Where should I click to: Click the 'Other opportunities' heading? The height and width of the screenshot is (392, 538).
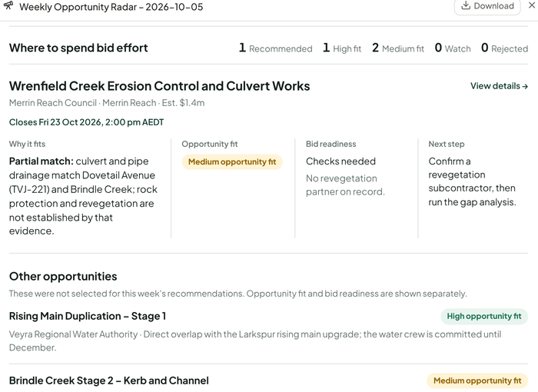(63, 277)
